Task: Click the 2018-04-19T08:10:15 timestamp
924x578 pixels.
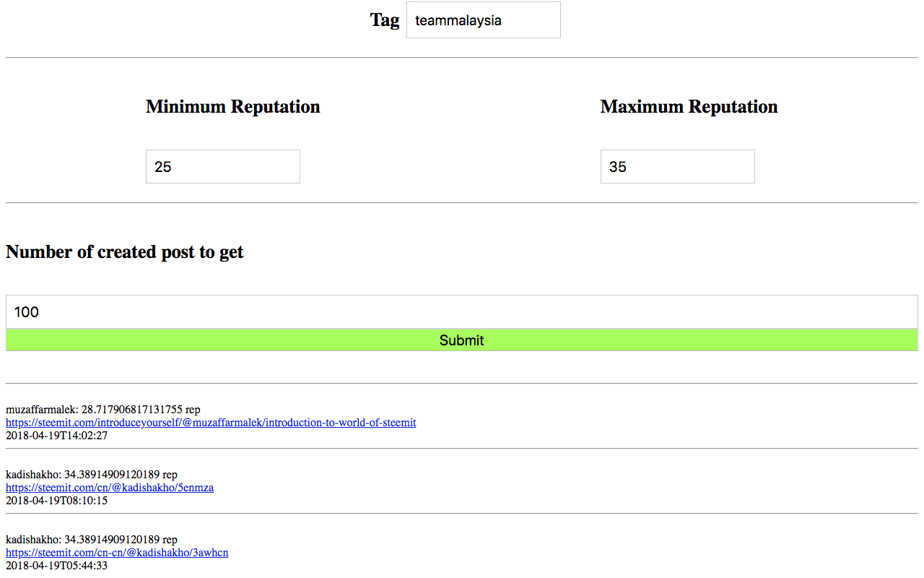Action: click(56, 501)
